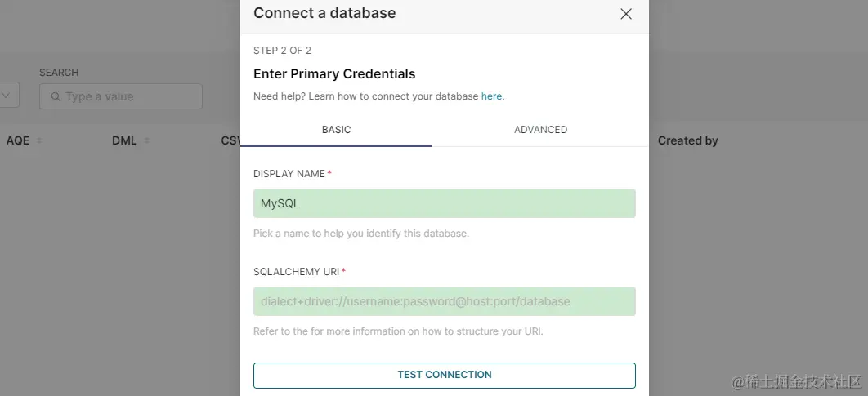Image resolution: width=868 pixels, height=396 pixels.
Task: Close the Connect a database dialog
Action: tap(626, 14)
